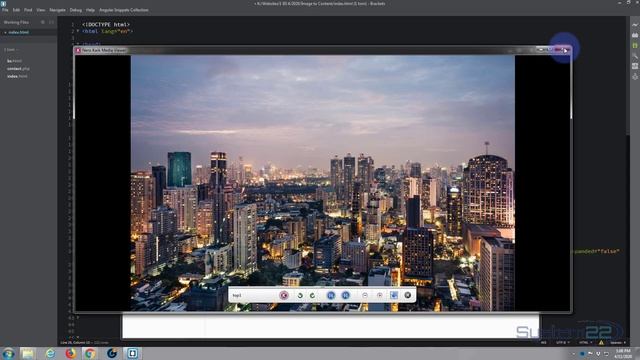The height and width of the screenshot is (360, 640).
Task: Click the blue fit-to-window icon in viewer toolbar
Action: [394, 295]
